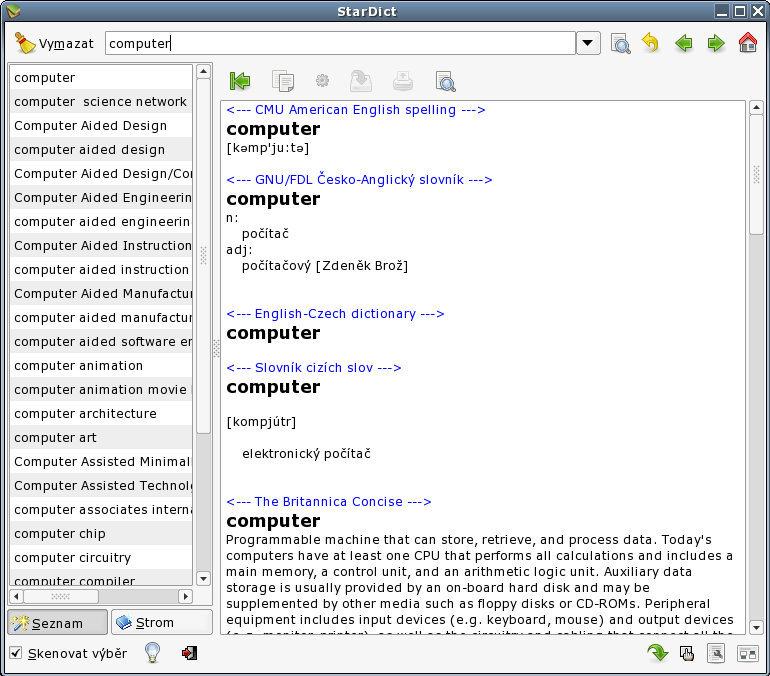Select 'computer science network' list entry
This screenshot has width=770, height=676.
(x=101, y=102)
